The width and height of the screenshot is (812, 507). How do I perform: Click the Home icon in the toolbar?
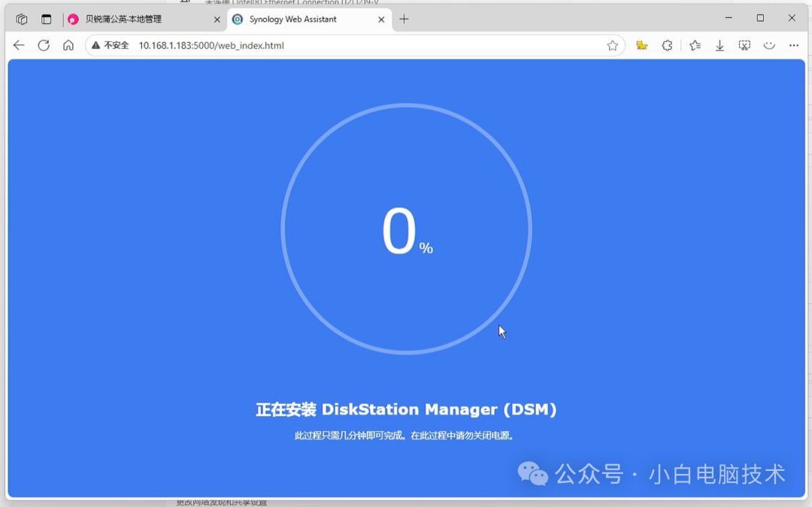point(68,44)
